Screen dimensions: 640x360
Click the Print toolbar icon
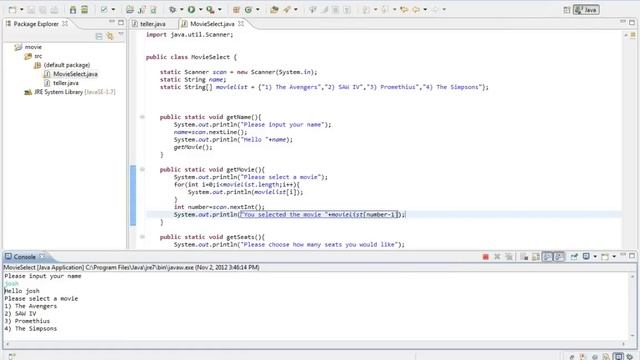(54, 9)
